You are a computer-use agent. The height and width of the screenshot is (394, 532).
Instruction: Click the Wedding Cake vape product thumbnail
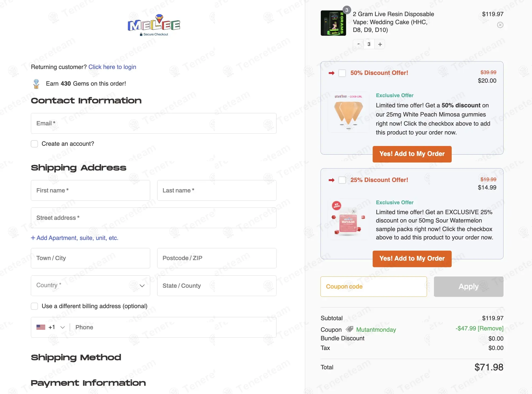click(333, 23)
